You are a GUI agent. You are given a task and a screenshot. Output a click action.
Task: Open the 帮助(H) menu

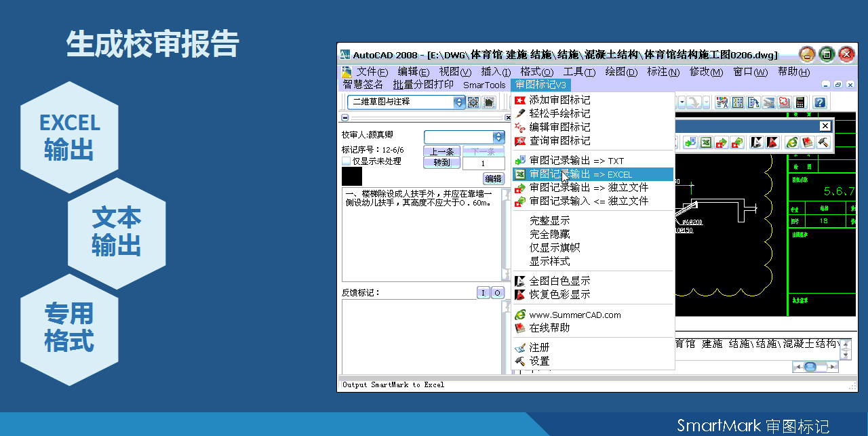(793, 72)
